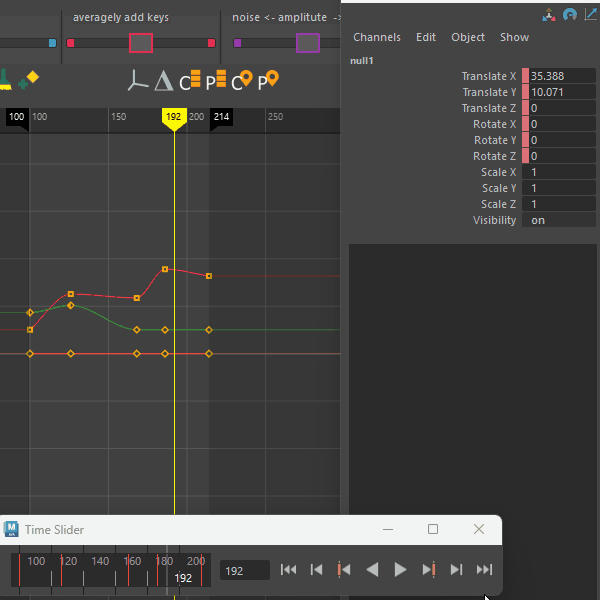Open the Channels menu
The height and width of the screenshot is (600, 600).
377,37
